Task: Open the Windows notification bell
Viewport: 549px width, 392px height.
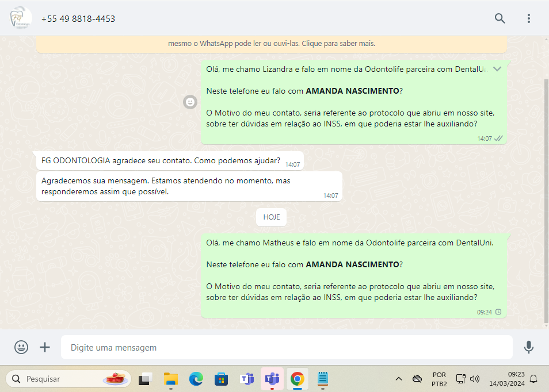Action: click(533, 379)
